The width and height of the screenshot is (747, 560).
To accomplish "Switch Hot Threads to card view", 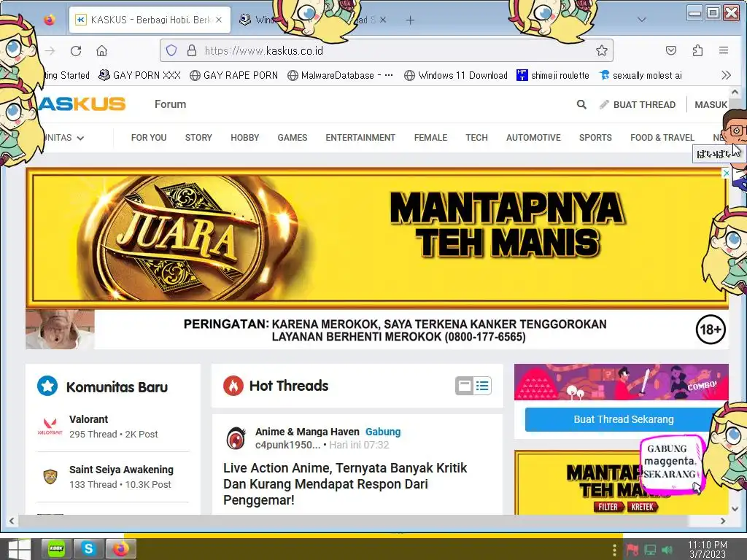I will (x=464, y=386).
